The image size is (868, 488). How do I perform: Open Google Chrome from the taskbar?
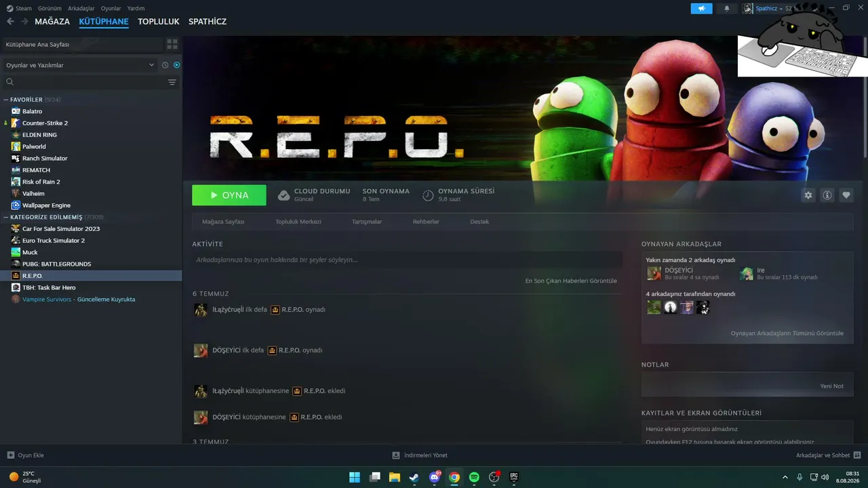point(454,477)
